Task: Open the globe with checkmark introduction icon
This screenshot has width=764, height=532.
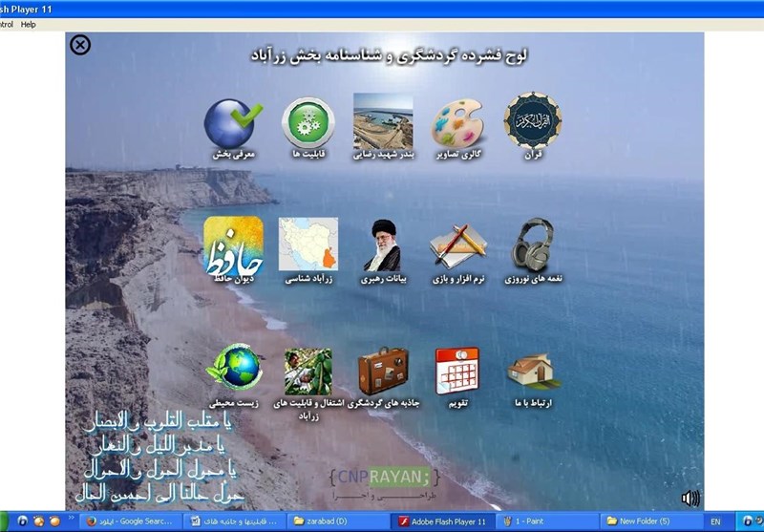Action: tap(233, 123)
